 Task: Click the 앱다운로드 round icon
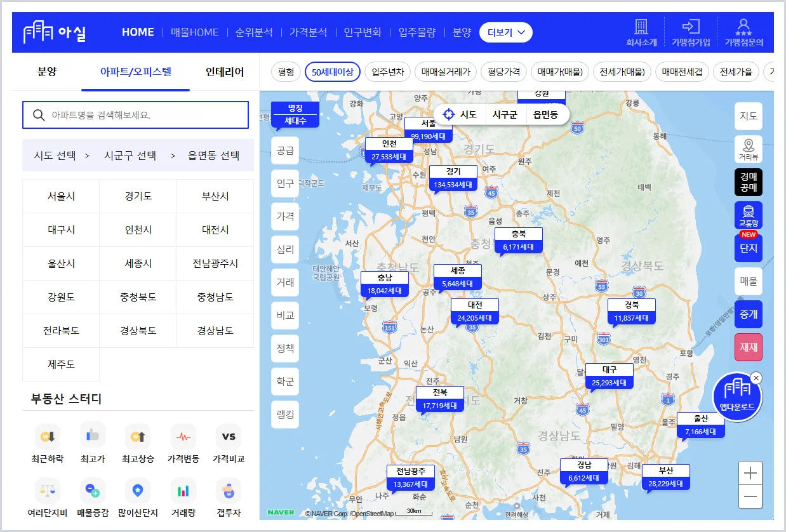pyautogui.click(x=737, y=397)
